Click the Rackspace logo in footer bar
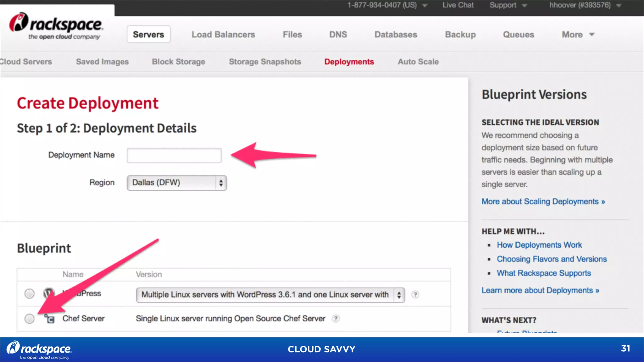644x362 pixels. [39, 350]
